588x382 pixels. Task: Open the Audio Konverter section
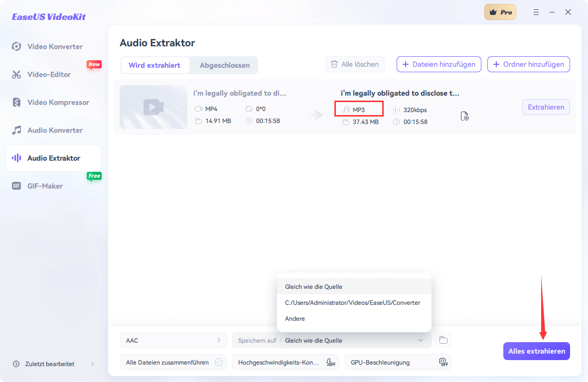click(54, 130)
